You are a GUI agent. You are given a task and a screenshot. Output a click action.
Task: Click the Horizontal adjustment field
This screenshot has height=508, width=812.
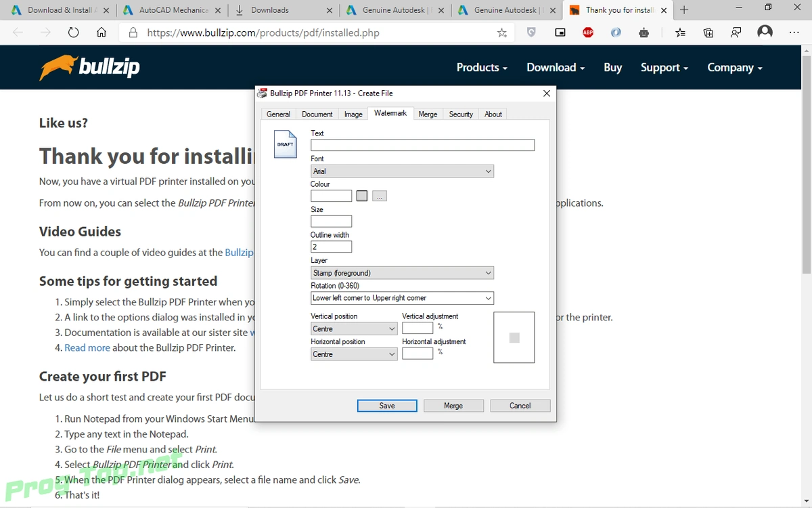[418, 354]
